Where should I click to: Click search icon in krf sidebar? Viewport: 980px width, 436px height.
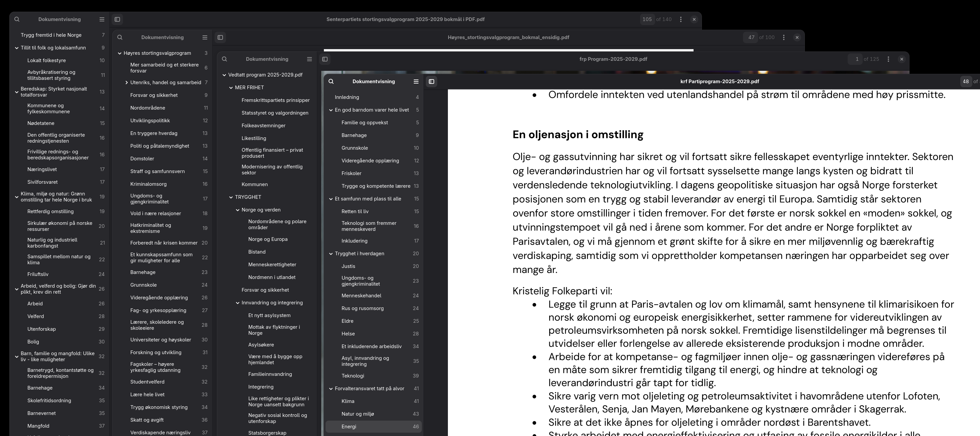click(x=331, y=81)
